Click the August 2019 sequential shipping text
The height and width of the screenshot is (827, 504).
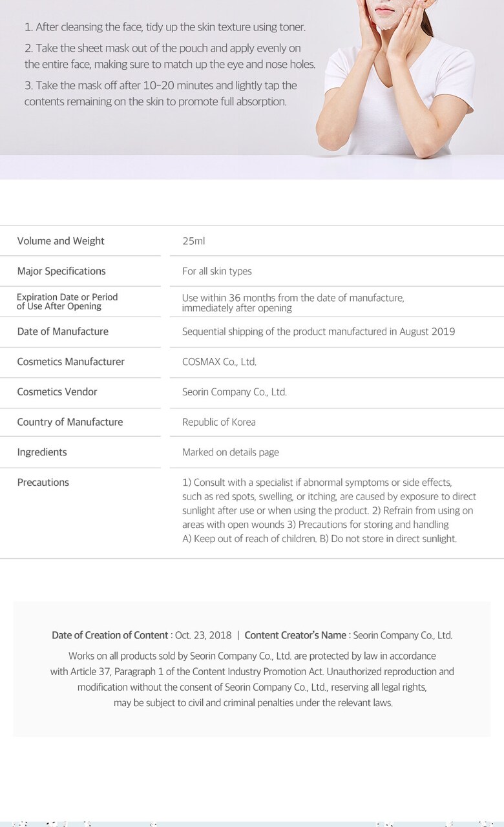pos(319,331)
